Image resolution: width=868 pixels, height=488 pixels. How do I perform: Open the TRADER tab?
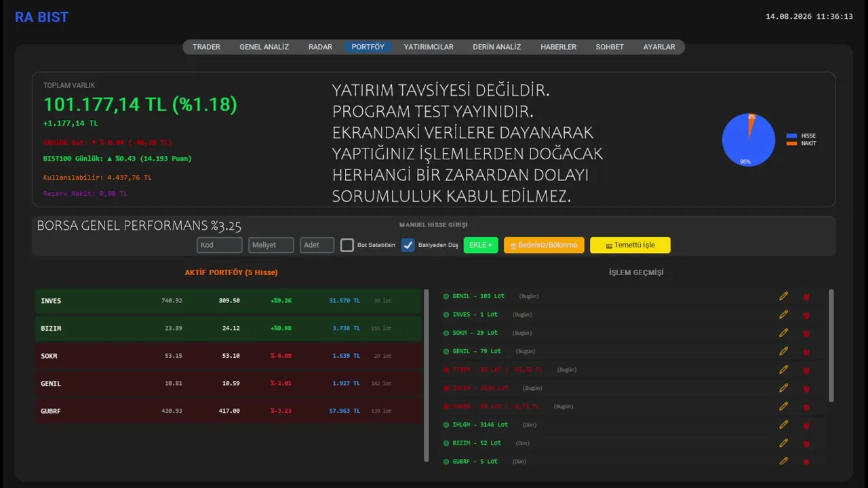coord(206,47)
